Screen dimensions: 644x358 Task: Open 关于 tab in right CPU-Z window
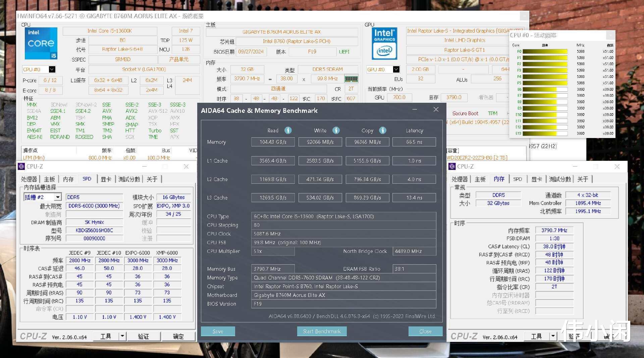pyautogui.click(x=583, y=179)
